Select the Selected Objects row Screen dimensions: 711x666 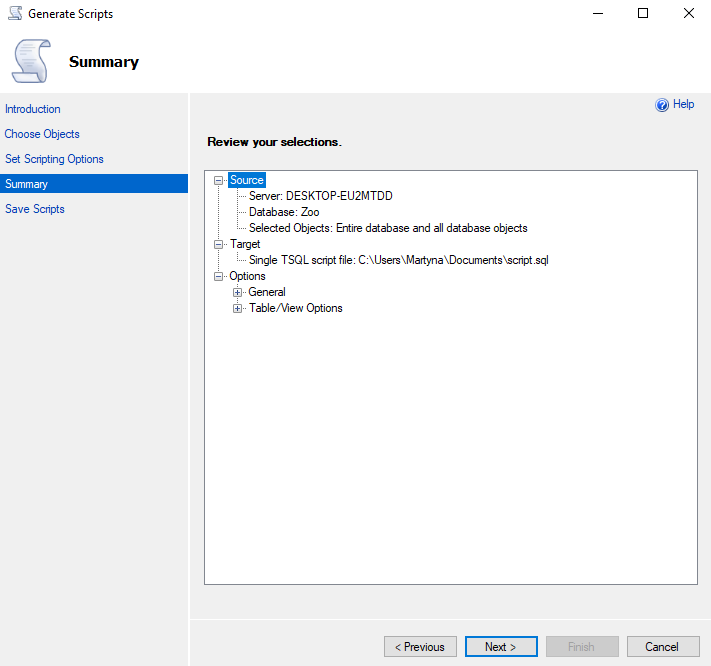(x=388, y=228)
